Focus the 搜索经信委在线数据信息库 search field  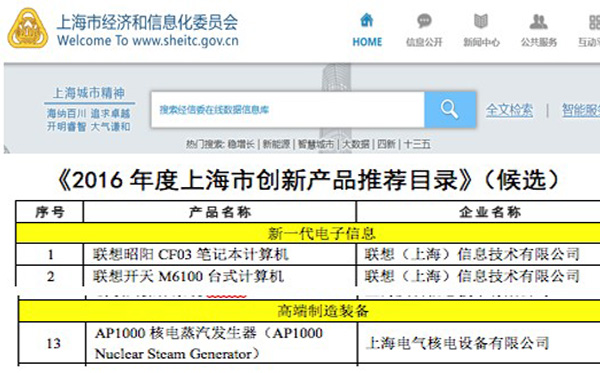pyautogui.click(x=288, y=109)
